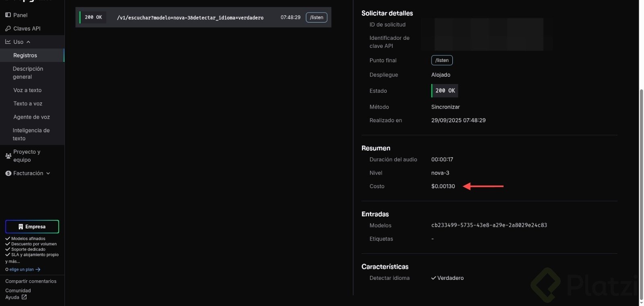
Task: Click the Ayuda external link icon
Action: 24,297
